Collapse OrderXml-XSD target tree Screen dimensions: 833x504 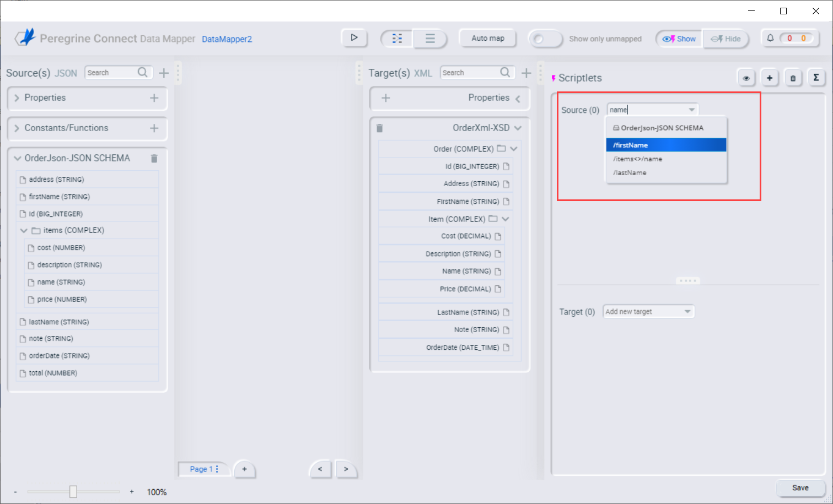coord(518,128)
